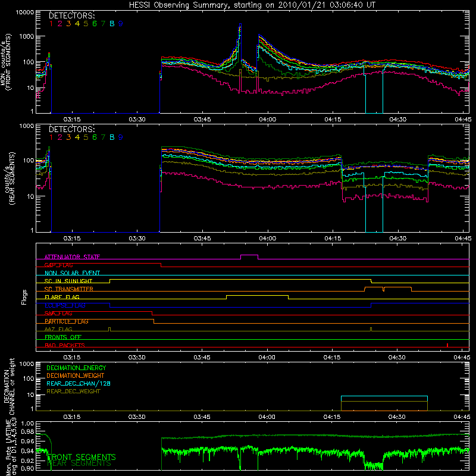
Task: Click the 04:15 tick label under Flags plot
Action: tap(332, 358)
